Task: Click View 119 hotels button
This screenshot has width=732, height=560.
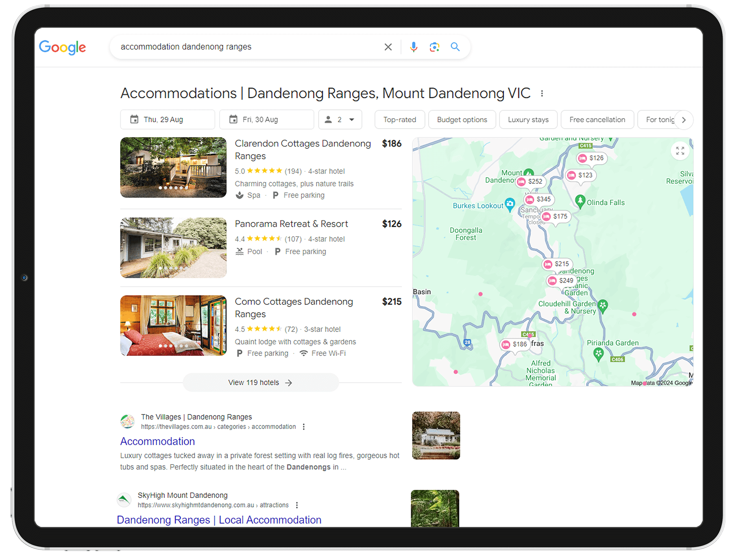Action: (260, 383)
